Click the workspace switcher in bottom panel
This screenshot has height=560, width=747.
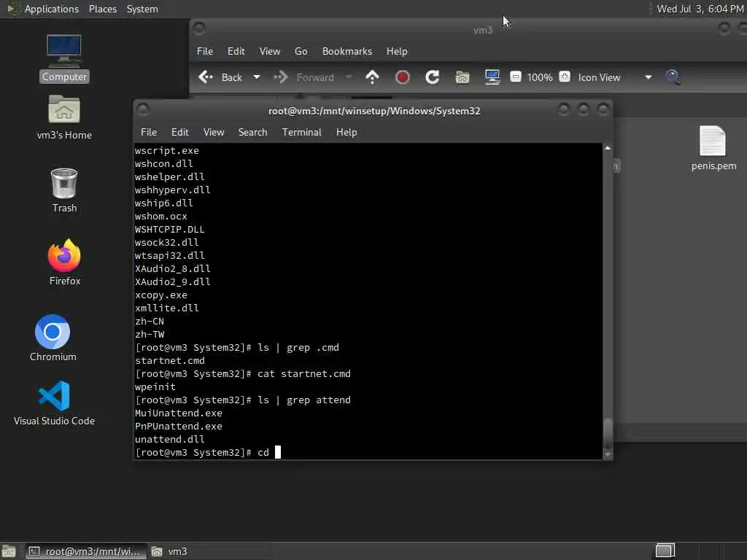665,551
